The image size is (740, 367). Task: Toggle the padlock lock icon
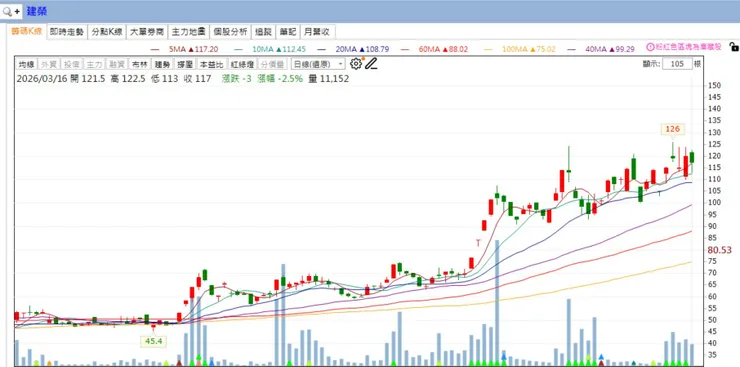tap(733, 47)
